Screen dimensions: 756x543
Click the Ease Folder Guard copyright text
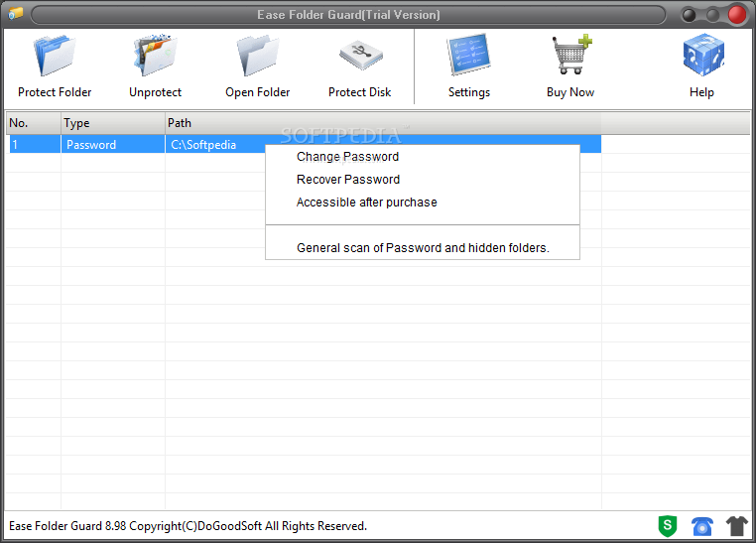point(189,526)
